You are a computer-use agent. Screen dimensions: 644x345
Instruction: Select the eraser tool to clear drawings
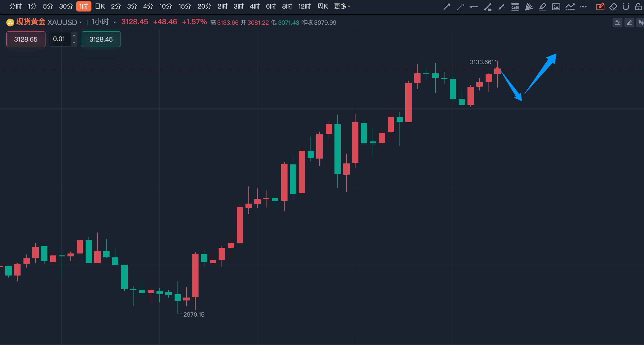(x=613, y=7)
